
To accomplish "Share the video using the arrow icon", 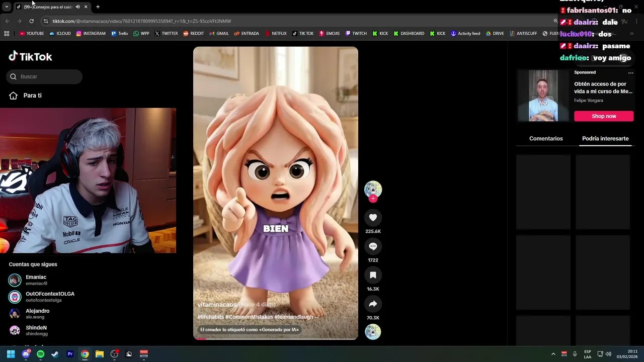I will (x=373, y=304).
